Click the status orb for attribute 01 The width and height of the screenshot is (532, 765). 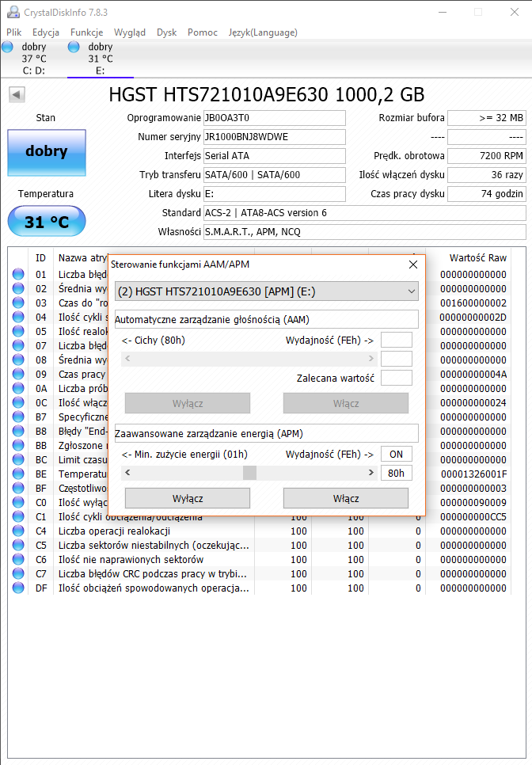18,274
